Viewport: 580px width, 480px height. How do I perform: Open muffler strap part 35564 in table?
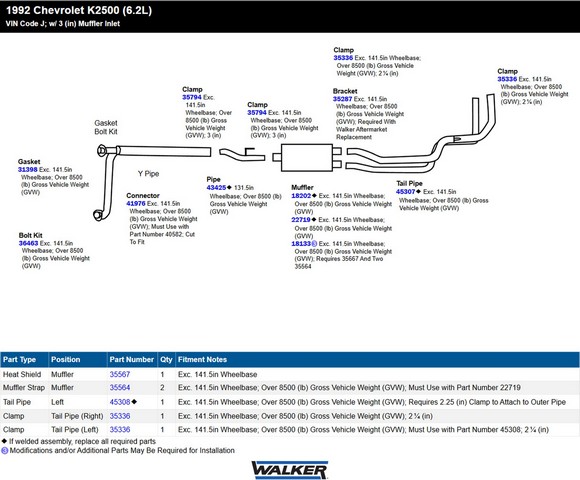(x=120, y=388)
